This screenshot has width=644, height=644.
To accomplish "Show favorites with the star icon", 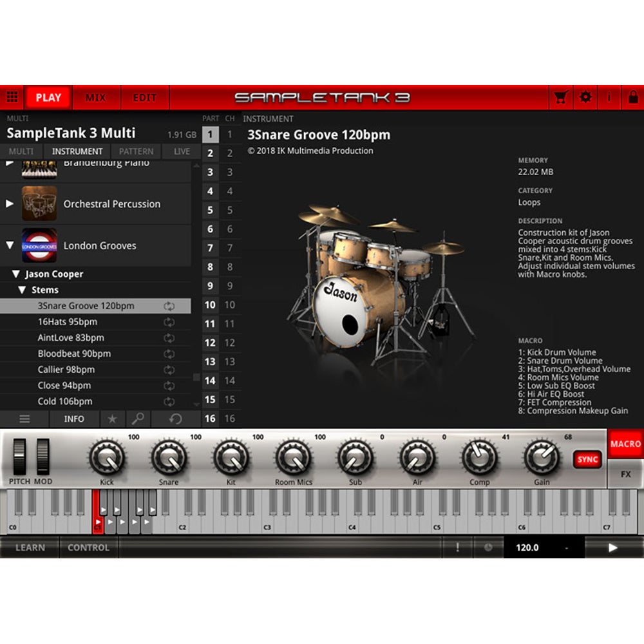I will coord(112,419).
